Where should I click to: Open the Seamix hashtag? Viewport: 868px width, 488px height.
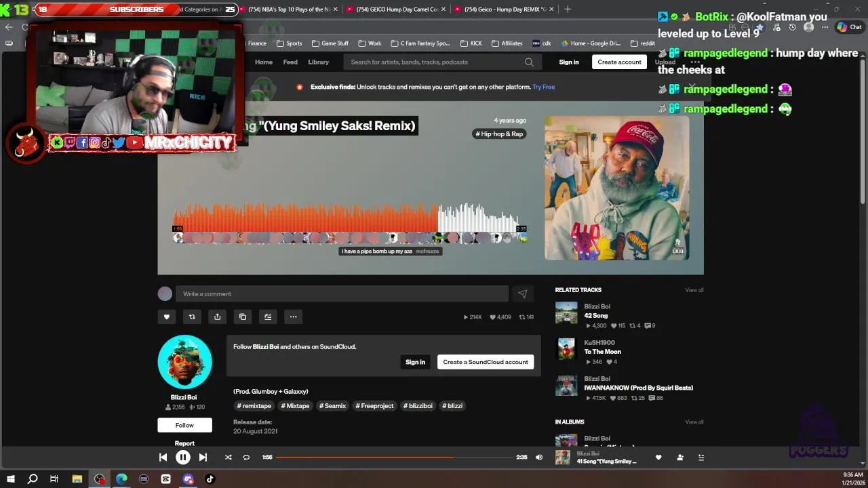(333, 406)
